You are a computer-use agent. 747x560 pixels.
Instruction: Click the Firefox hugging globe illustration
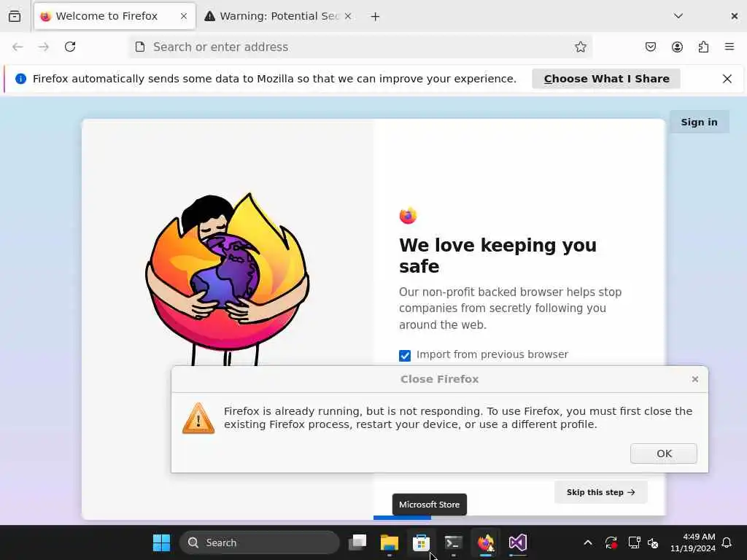227,279
